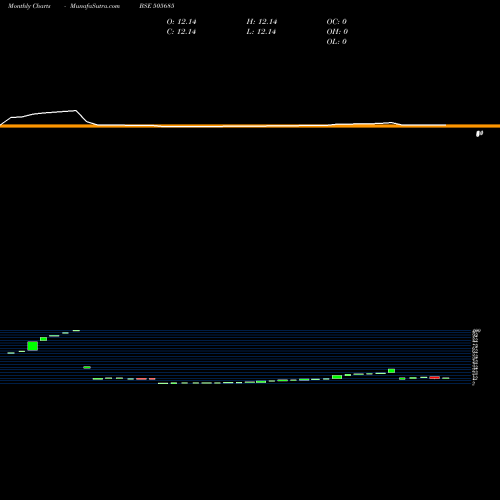Image resolution: width=500 pixels, height=500 pixels.
Task: Click the "OL: 0" readout
Action: click(x=337, y=42)
